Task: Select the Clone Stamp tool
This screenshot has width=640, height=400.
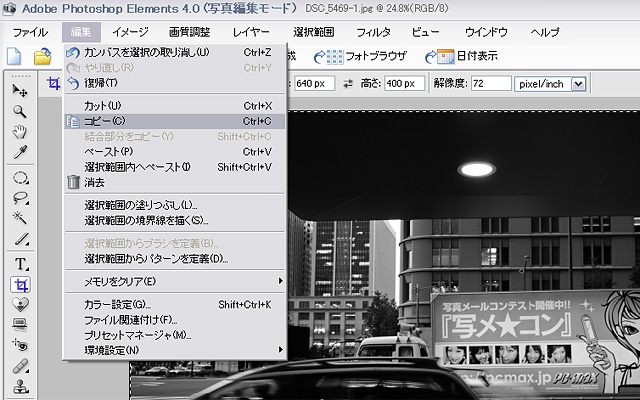Action: point(20,386)
